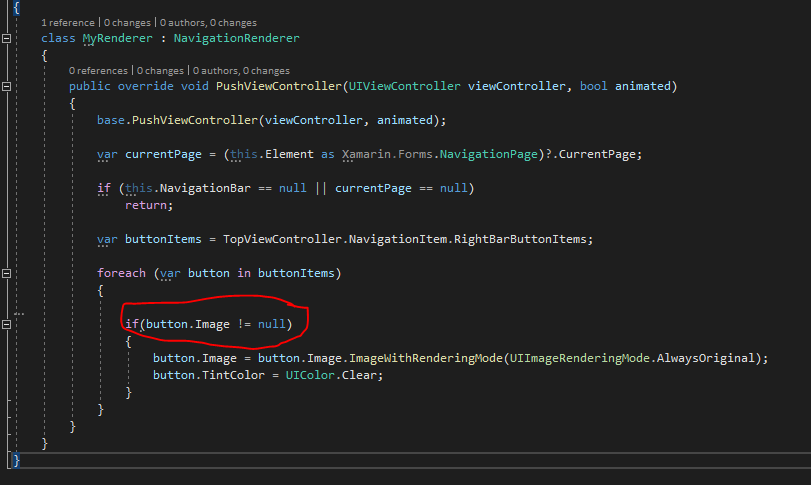Click the NavigationRenderer base class name
Viewport: 811px width, 485px height.
(x=236, y=38)
